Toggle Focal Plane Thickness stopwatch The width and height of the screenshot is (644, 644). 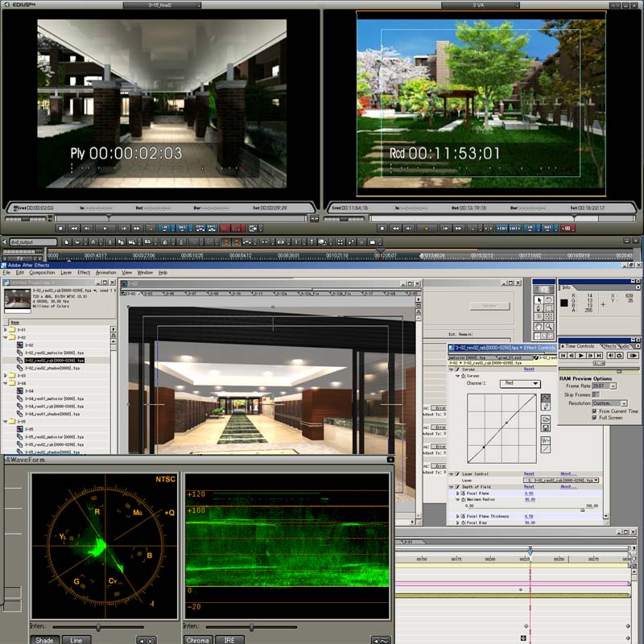(464, 516)
